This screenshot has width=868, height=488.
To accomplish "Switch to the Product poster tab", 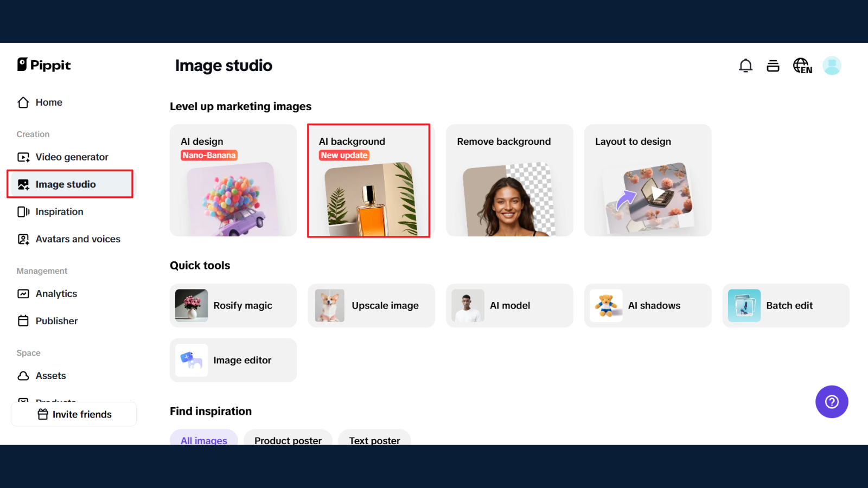I will (288, 439).
